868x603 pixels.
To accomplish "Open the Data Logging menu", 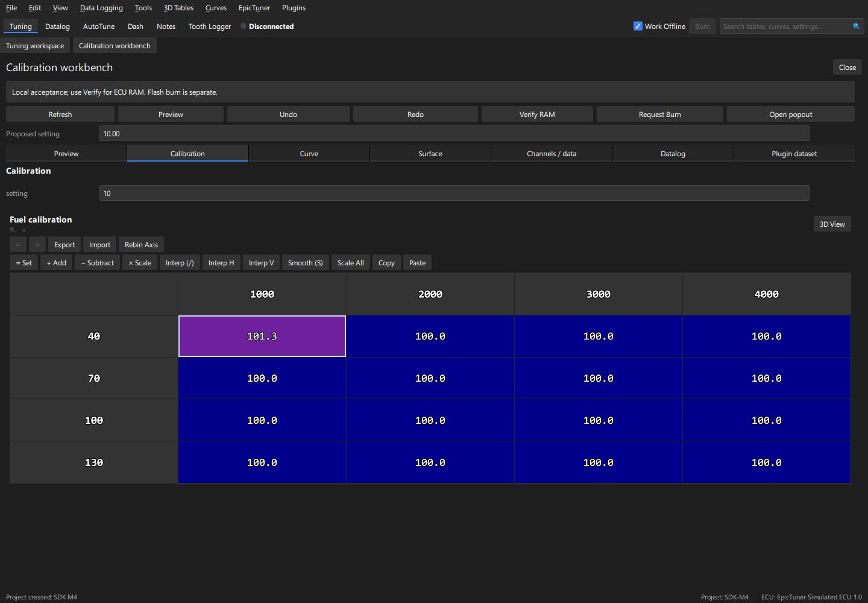I will (x=101, y=8).
